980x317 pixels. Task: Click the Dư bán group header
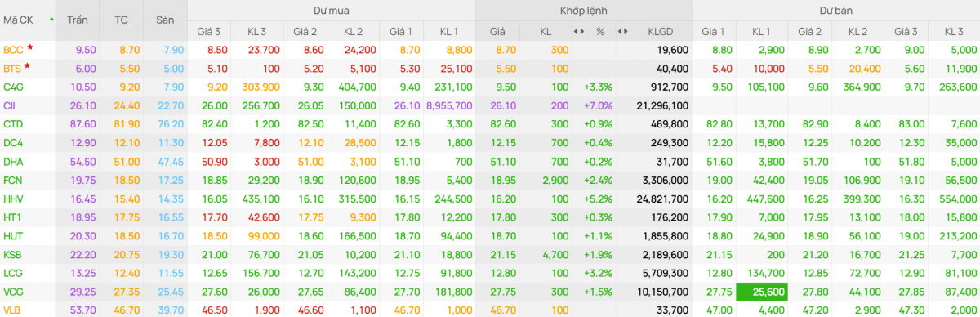point(835,11)
